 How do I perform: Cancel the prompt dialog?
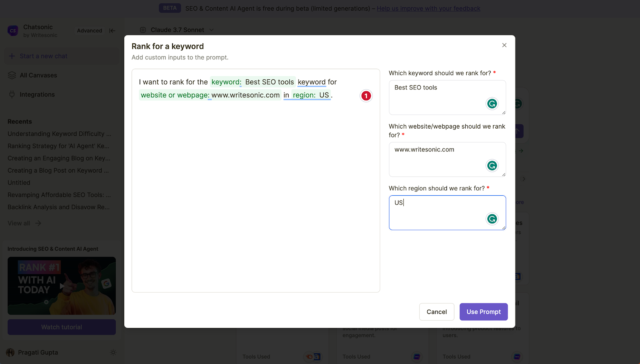pyautogui.click(x=437, y=312)
